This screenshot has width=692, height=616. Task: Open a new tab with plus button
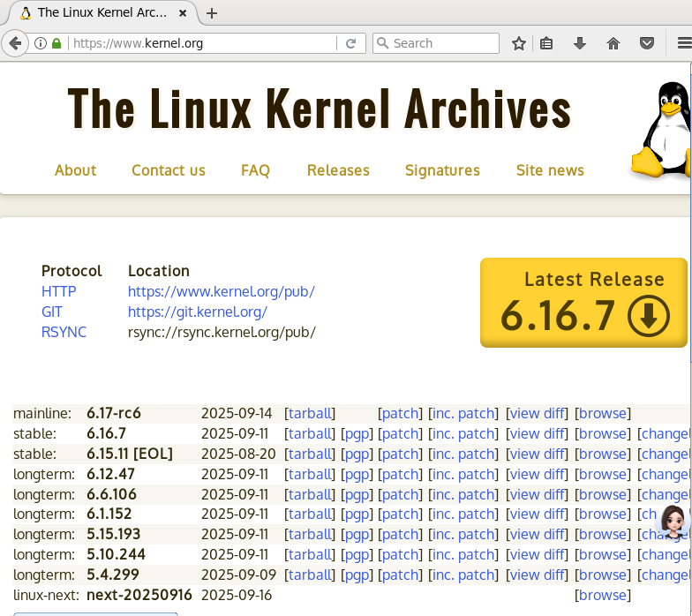212,13
